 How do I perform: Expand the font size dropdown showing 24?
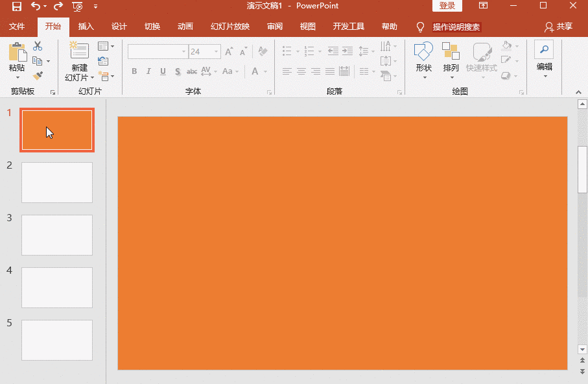(217, 52)
